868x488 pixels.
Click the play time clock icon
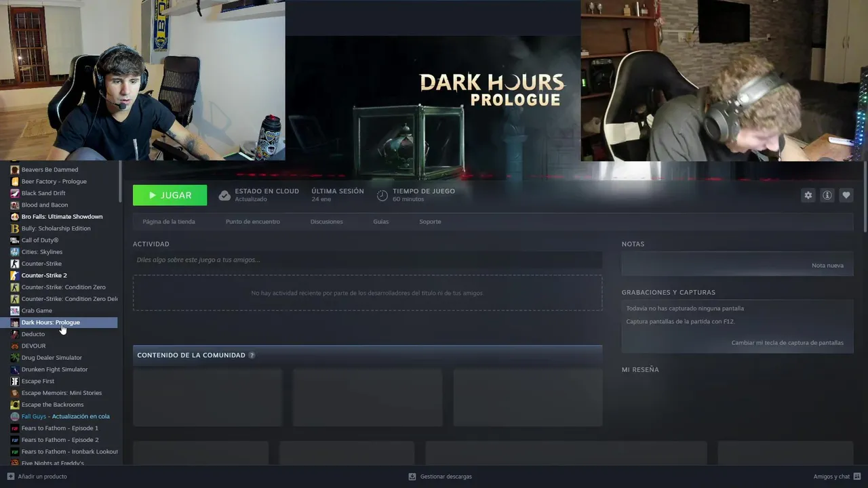(382, 195)
